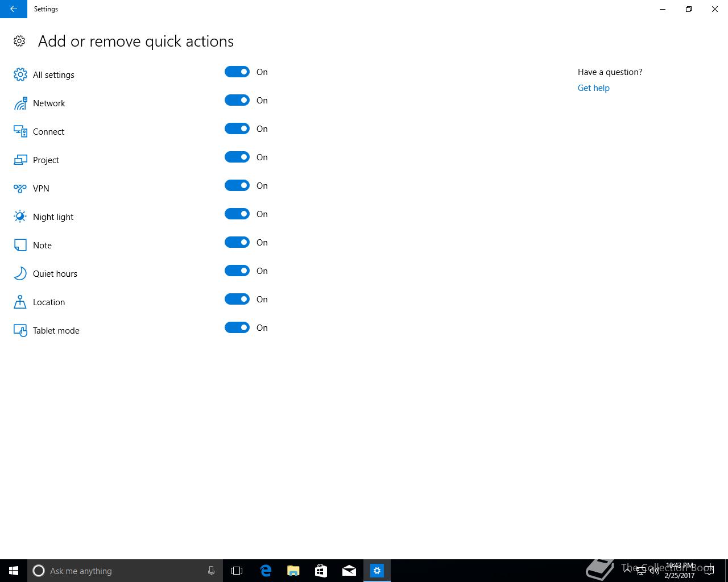
Task: Click the Project label
Action: click(x=46, y=160)
